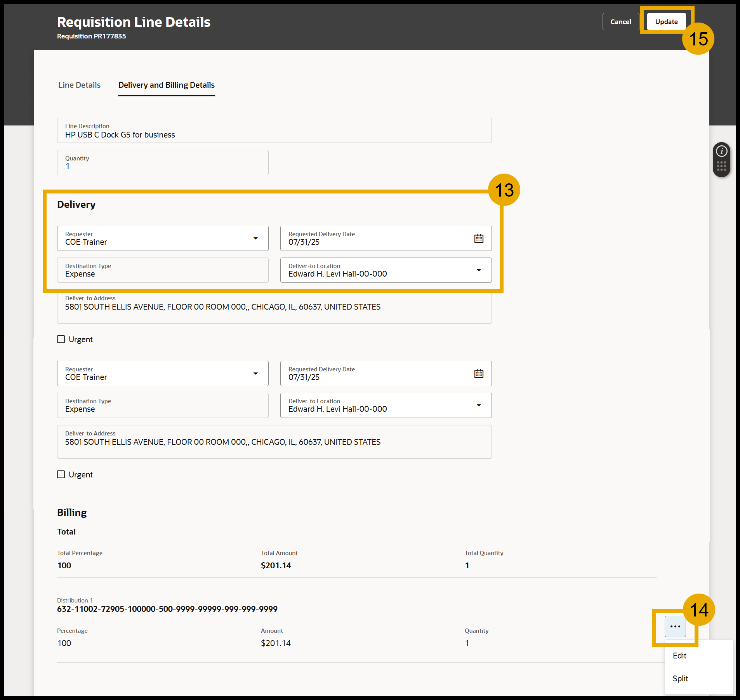Choose Split from the distribution actions menu
740x700 pixels.
680,679
